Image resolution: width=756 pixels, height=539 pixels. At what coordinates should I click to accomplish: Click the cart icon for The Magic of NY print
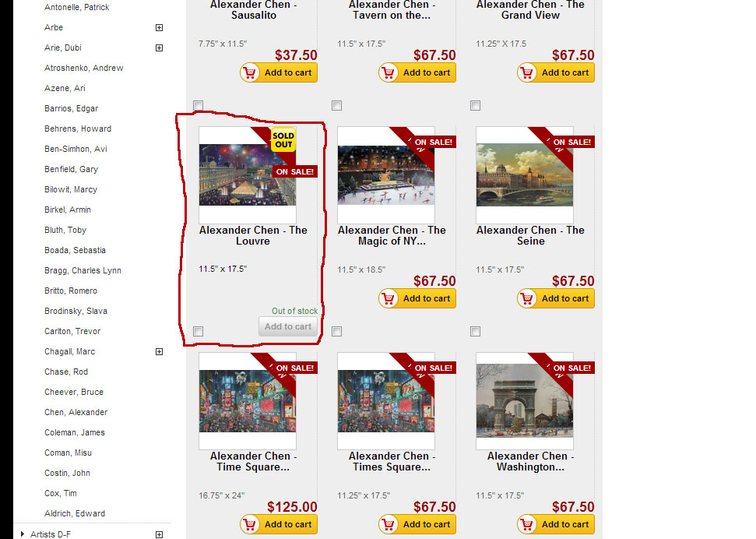pos(389,298)
